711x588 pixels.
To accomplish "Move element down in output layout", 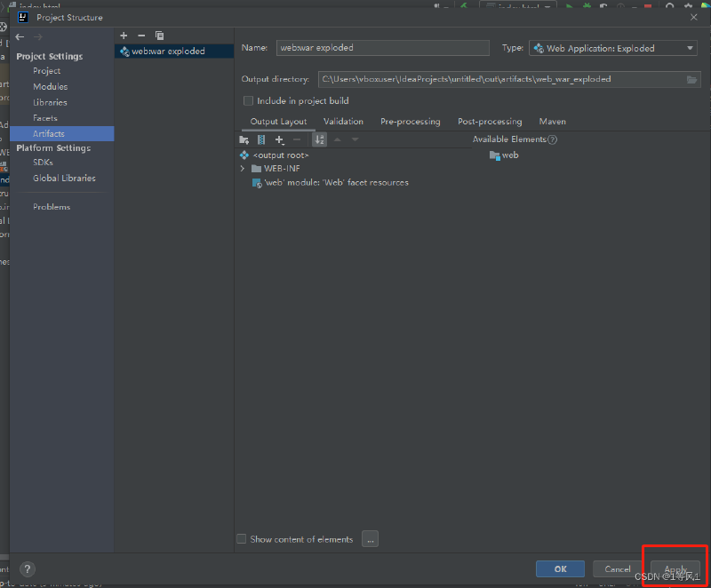I will [x=355, y=140].
